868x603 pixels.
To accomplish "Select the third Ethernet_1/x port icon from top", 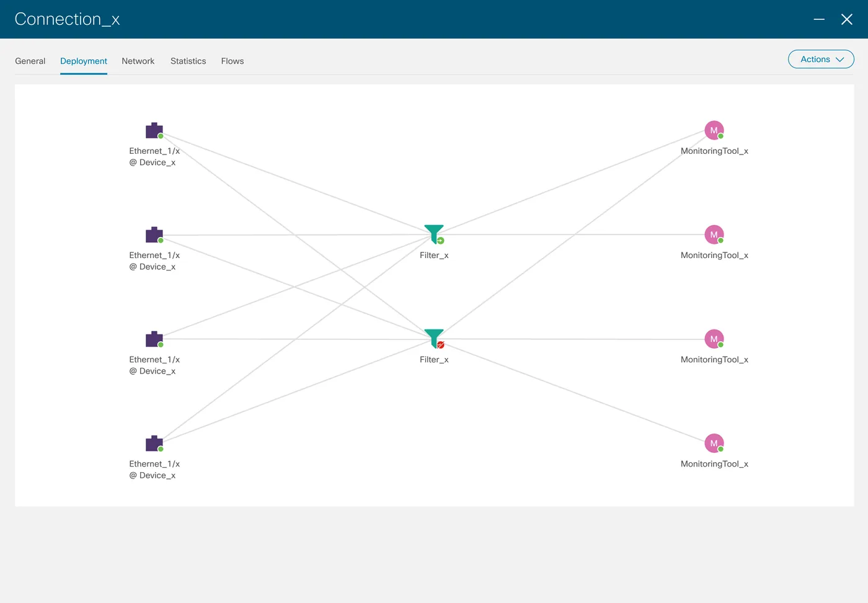I will click(154, 339).
